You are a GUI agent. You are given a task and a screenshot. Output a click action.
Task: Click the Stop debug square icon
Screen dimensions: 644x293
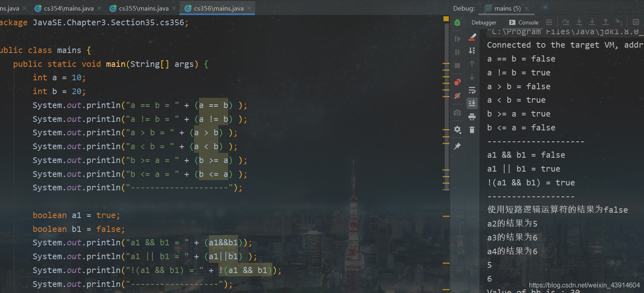457,66
